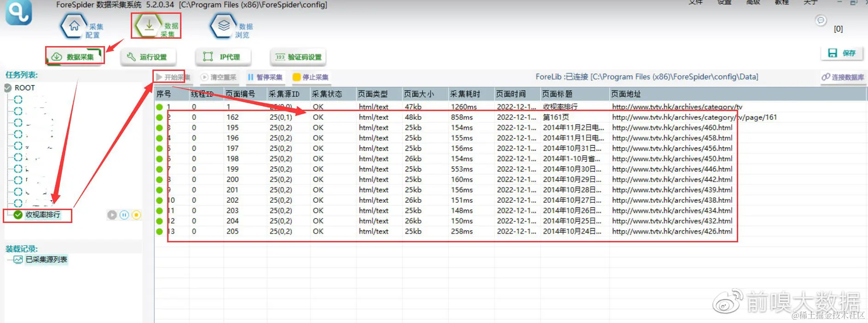The height and width of the screenshot is (323, 868).
Task: Select URL ending archives/446.html
Action: tap(672, 169)
